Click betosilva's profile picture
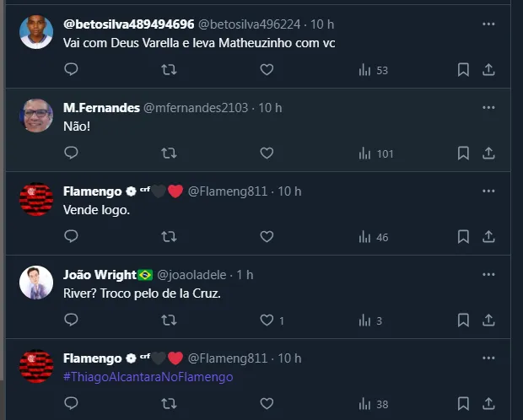The width and height of the screenshot is (523, 420). coord(36,33)
